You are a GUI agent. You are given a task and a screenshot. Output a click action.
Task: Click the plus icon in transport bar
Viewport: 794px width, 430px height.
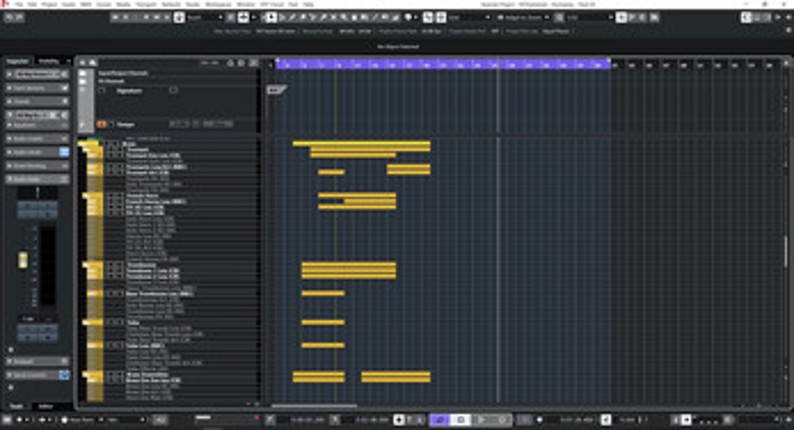click(399, 419)
